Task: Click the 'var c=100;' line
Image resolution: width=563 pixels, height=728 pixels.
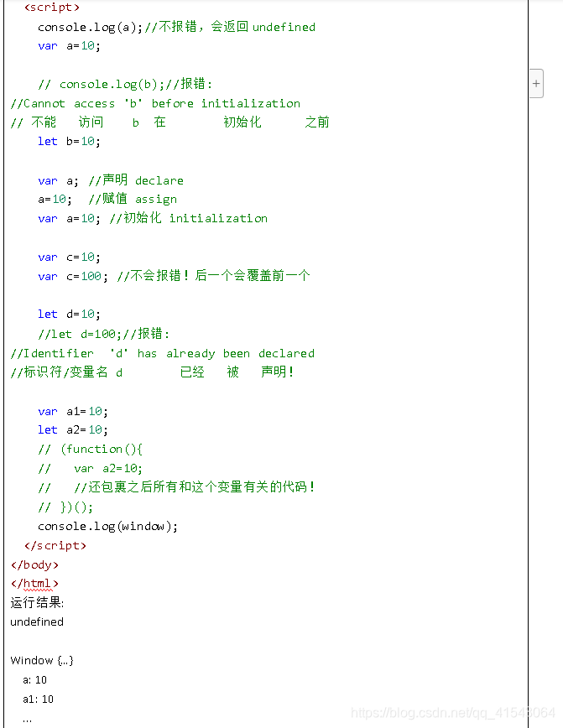Action: 174,276
